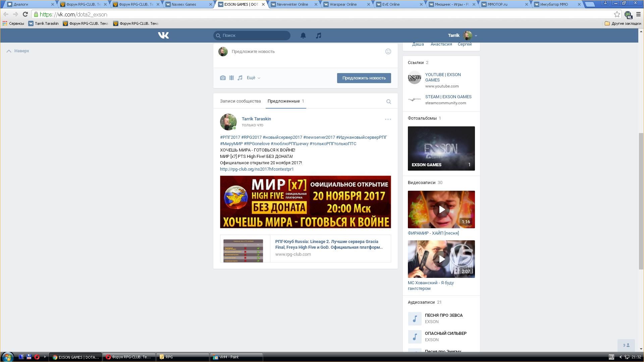Attach a photo with camera icon

tap(223, 78)
